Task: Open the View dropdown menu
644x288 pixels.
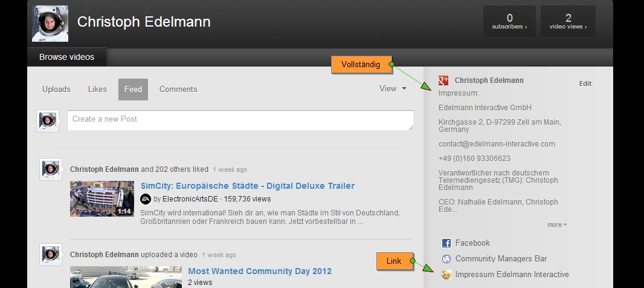Action: click(393, 88)
